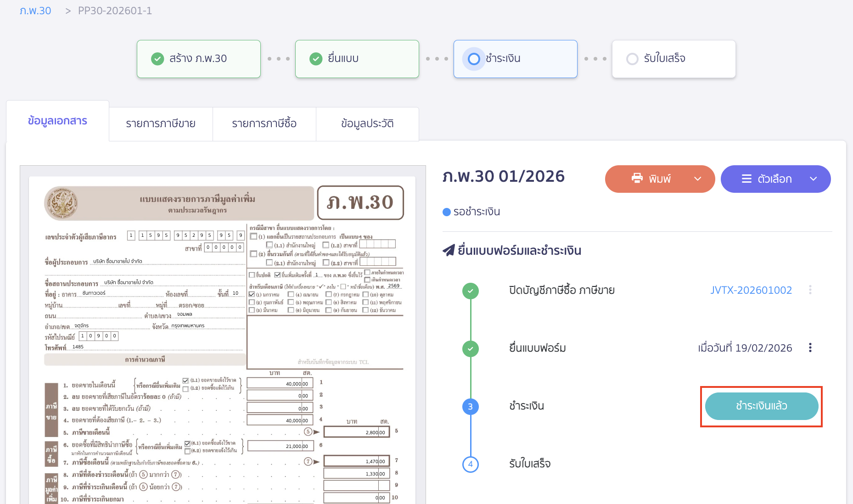Navigate back via the ก.พ.30 breadcrumb
The image size is (853, 504).
[36, 10]
